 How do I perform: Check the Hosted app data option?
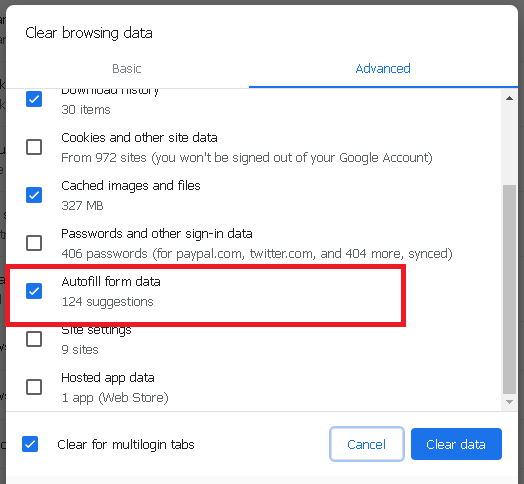click(x=34, y=387)
